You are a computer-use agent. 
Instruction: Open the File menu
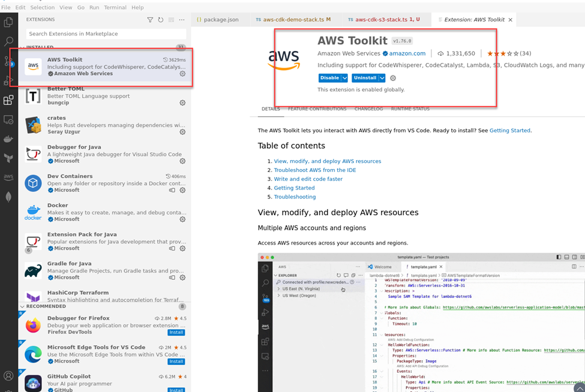(x=5, y=7)
